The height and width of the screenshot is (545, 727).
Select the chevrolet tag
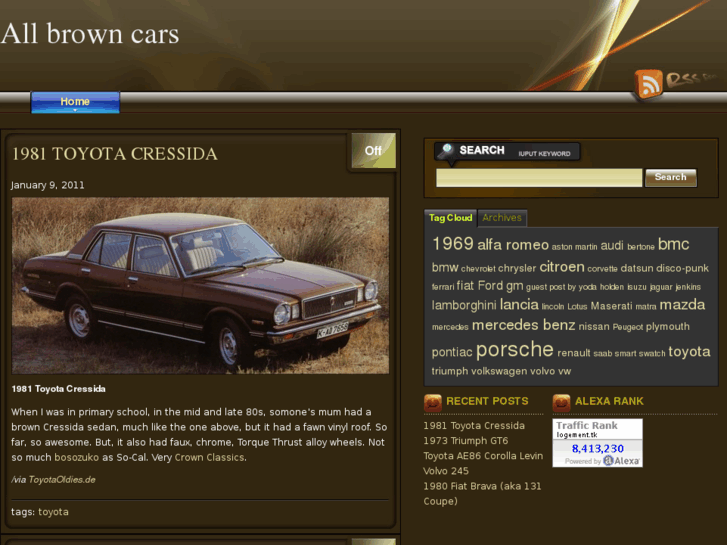[x=478, y=269]
